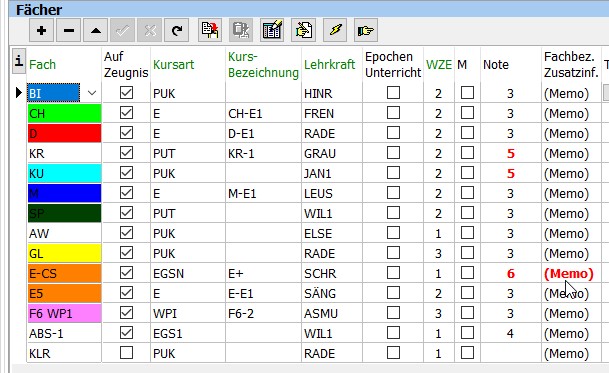
Task: Open the table edit pencil icon
Action: [272, 30]
